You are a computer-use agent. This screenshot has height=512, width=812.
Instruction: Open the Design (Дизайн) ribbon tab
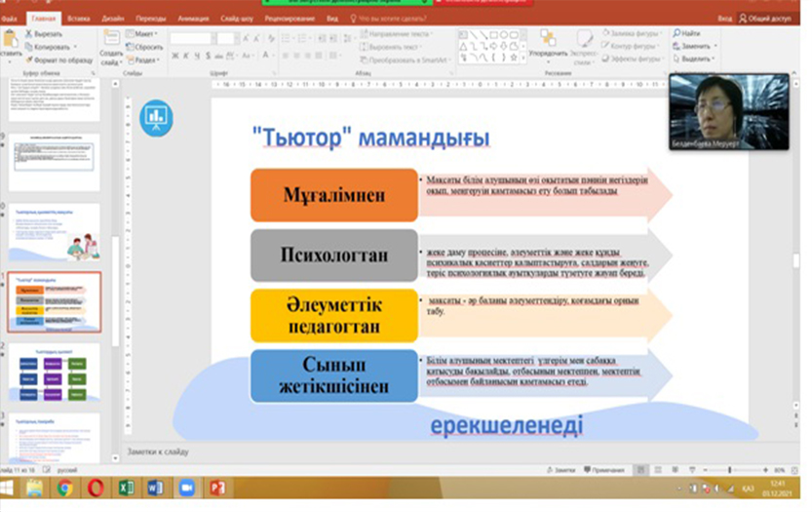[x=112, y=18]
